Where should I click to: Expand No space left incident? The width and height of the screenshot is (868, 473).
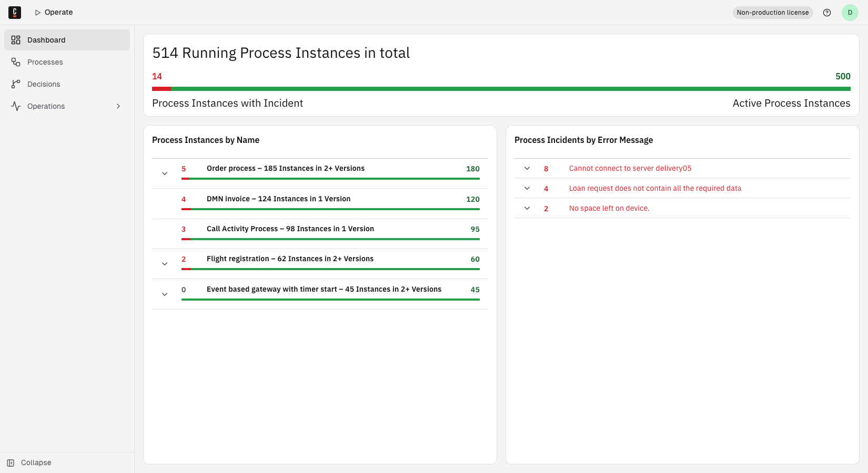click(x=527, y=208)
